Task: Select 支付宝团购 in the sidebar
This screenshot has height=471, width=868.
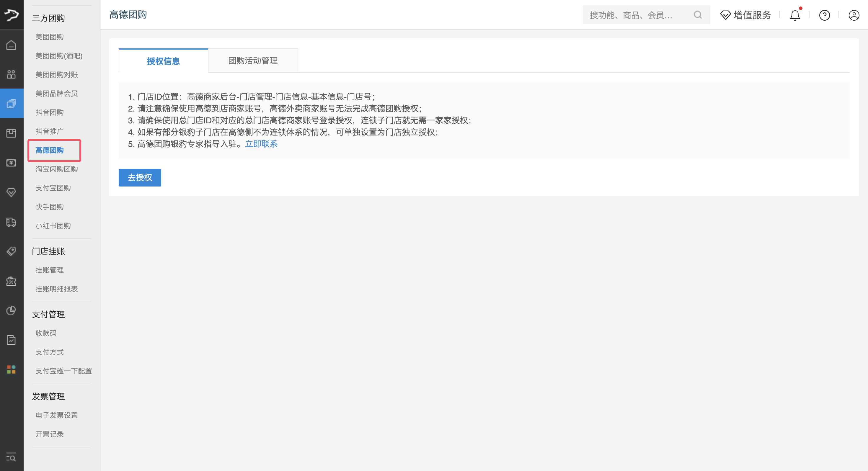Action: pyautogui.click(x=53, y=188)
